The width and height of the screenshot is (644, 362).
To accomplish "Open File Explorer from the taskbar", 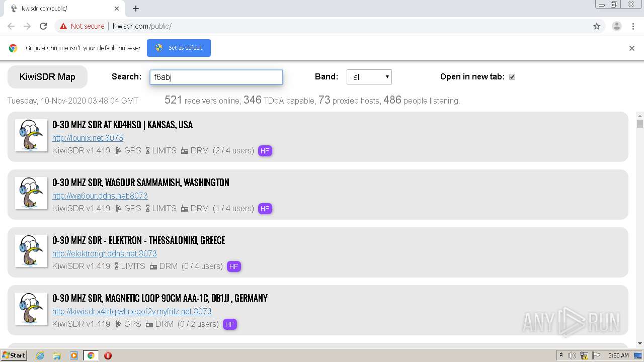I will (x=57, y=355).
